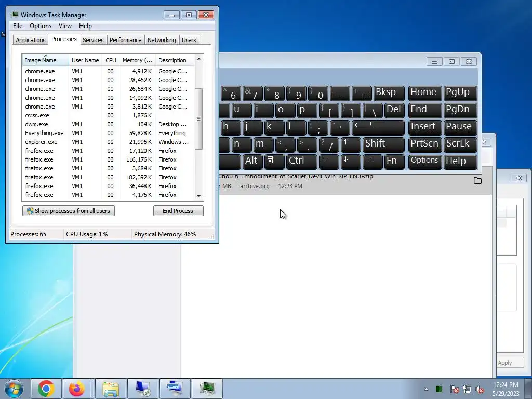Click the Insert key on on-screen keyboard
Image resolution: width=532 pixels, height=399 pixels.
(x=425, y=128)
